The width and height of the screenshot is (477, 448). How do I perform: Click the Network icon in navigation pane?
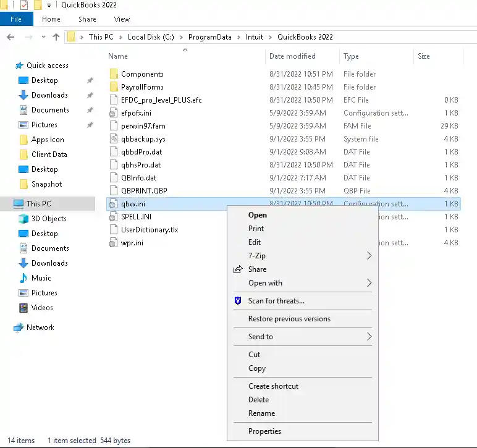[x=19, y=328]
